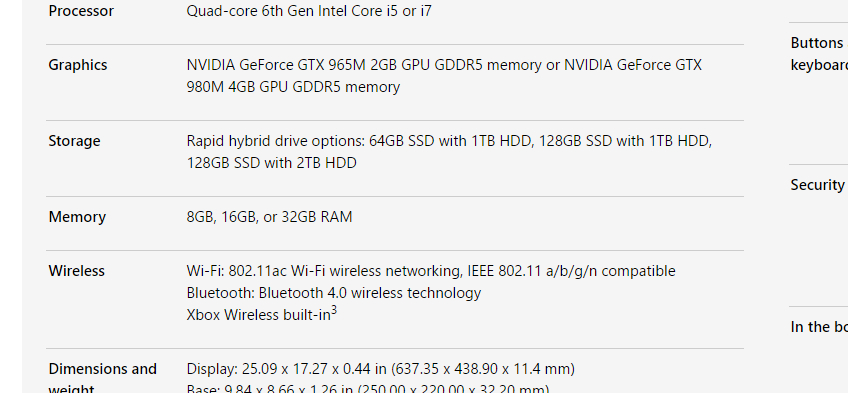The image size is (848, 393).
Task: Click the Storage row label
Action: 75,141
